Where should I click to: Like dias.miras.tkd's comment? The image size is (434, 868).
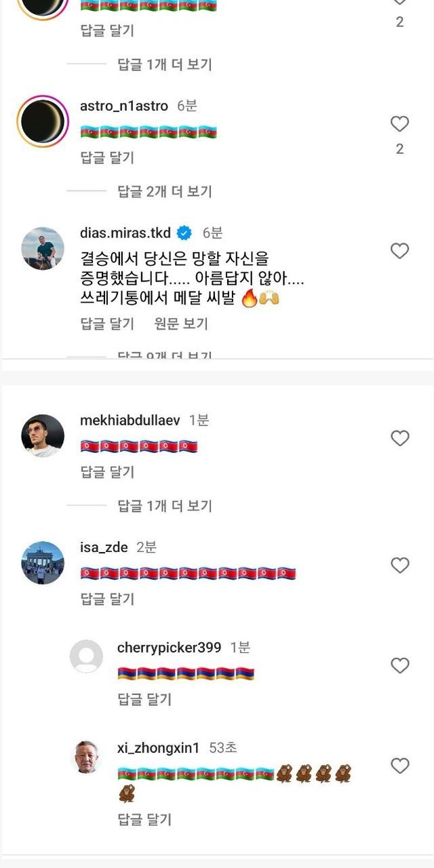pyautogui.click(x=399, y=251)
